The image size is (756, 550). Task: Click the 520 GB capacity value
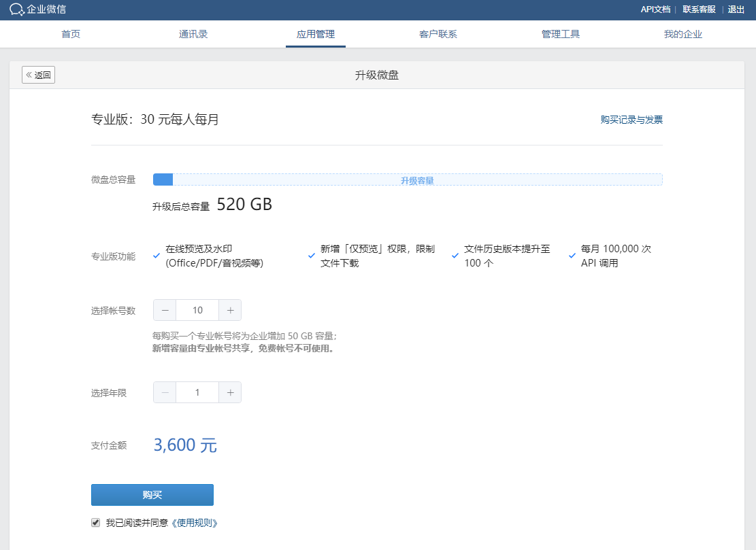244,205
